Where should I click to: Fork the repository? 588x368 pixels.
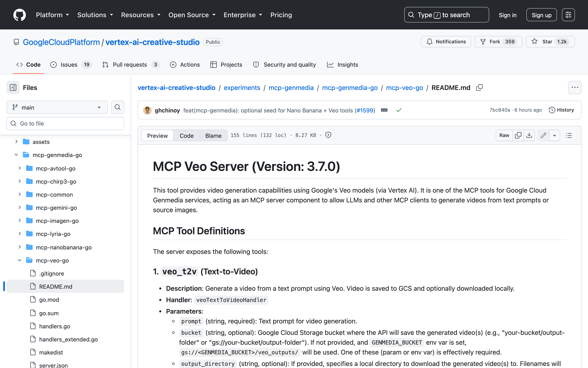(498, 42)
